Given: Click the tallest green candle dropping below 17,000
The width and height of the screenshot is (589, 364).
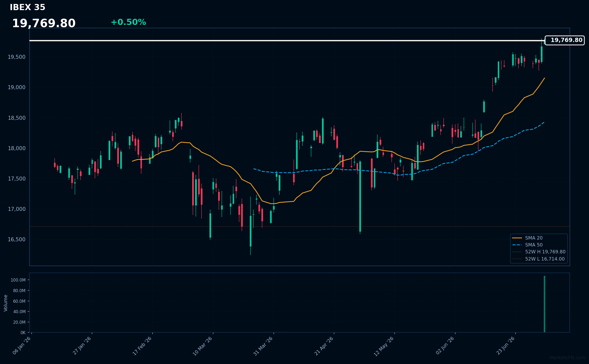Looking at the screenshot, I should coord(360,197).
